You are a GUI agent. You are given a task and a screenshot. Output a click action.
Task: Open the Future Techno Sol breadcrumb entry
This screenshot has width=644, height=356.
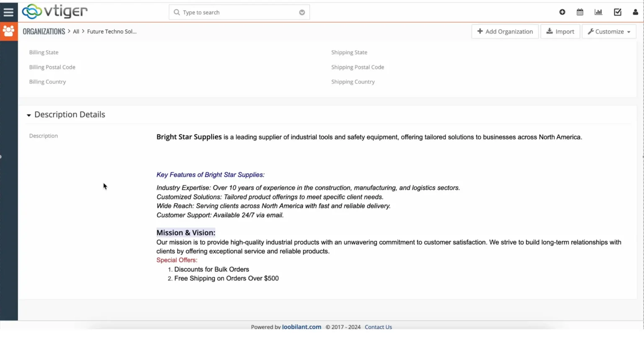[x=112, y=31]
